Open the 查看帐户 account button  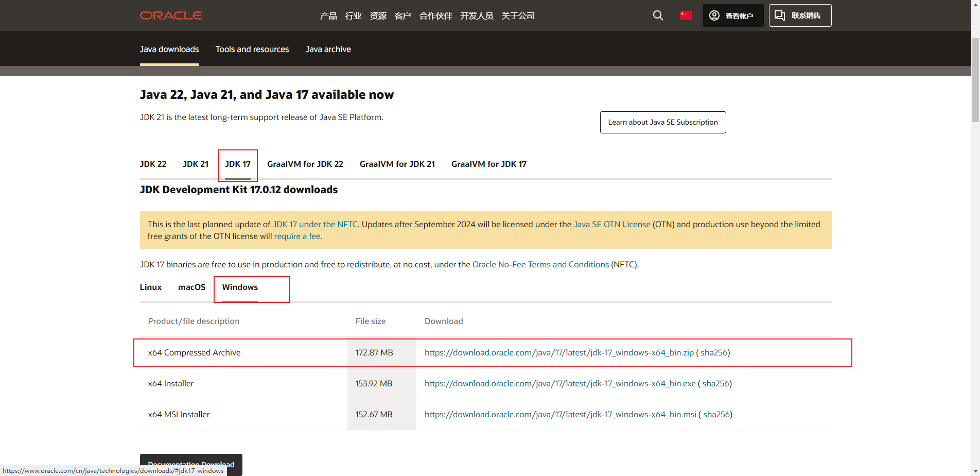point(733,15)
